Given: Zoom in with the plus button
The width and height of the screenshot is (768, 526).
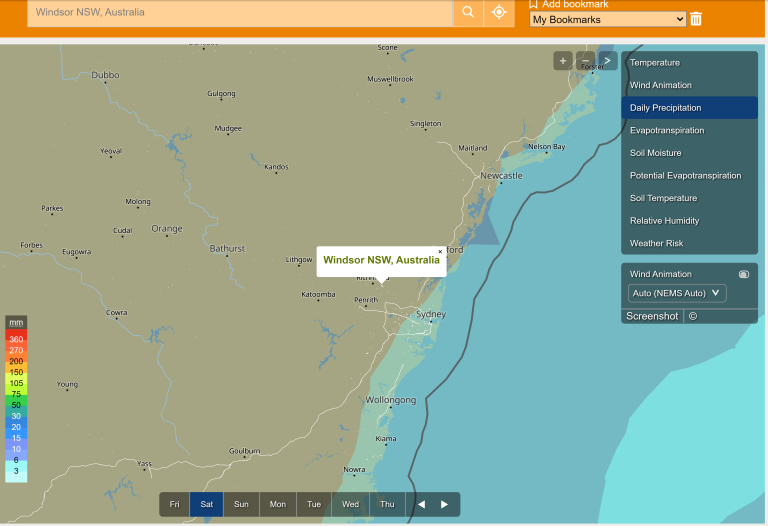Looking at the screenshot, I should (x=563, y=61).
